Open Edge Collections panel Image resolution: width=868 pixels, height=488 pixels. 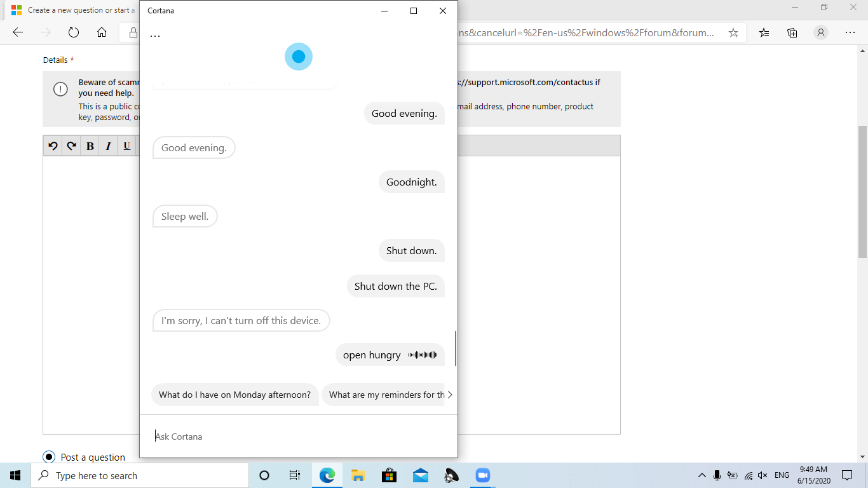[792, 32]
